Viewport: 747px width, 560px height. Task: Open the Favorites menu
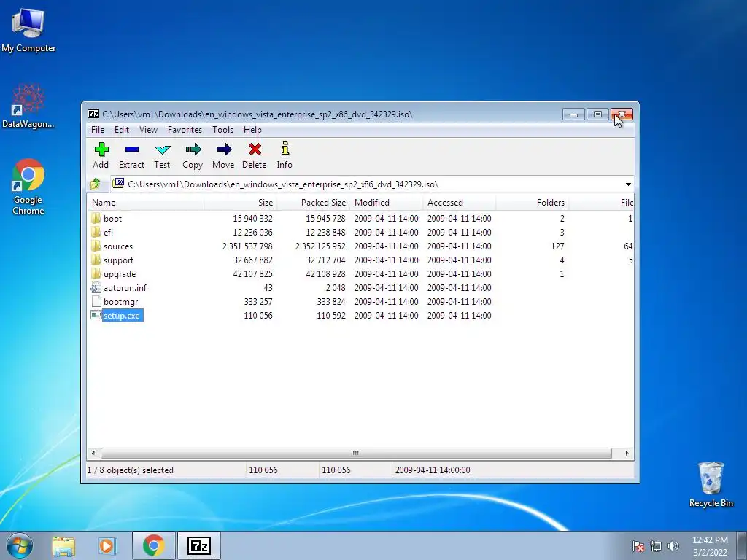click(x=185, y=130)
